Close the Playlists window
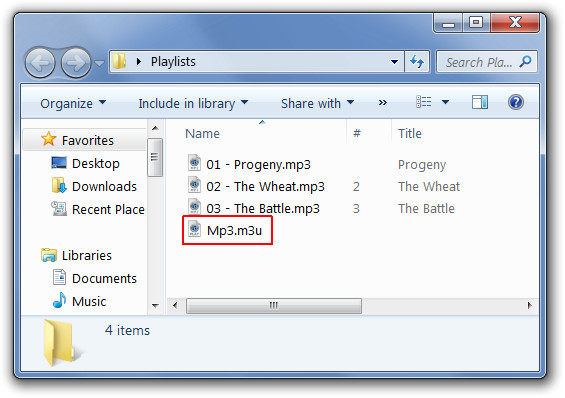565x398 pixels. click(x=515, y=23)
